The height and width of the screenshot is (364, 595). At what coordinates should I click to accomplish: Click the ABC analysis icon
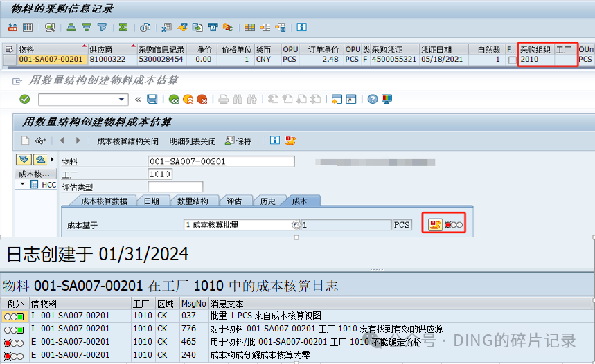pos(228,27)
